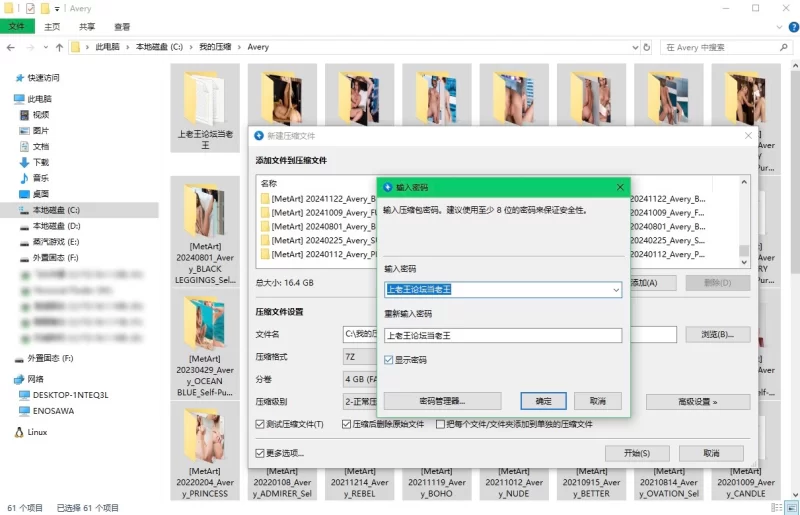Select drive 本地磁盘 (C:) in sidebar
The image size is (800, 515).
coord(56,210)
